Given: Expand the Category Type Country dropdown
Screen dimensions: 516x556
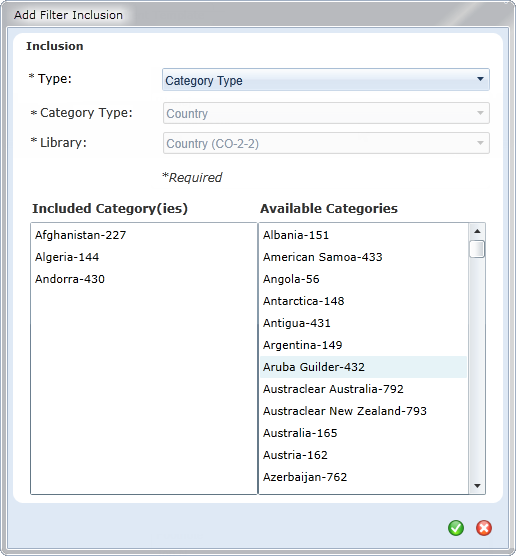Looking at the screenshot, I should [x=326, y=113].
